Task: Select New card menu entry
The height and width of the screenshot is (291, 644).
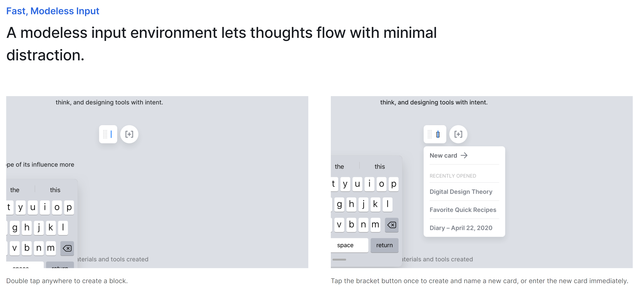Action: [x=444, y=155]
